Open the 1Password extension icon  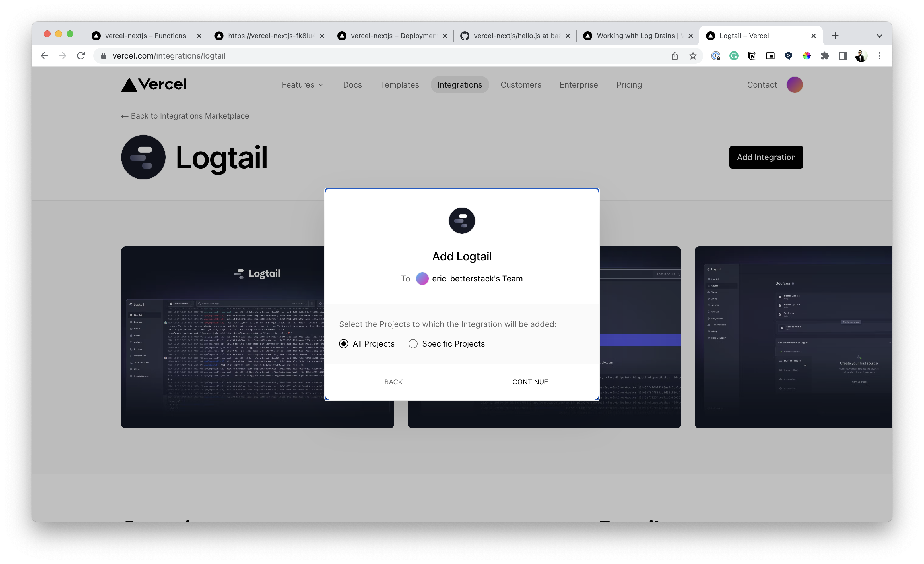(x=715, y=56)
